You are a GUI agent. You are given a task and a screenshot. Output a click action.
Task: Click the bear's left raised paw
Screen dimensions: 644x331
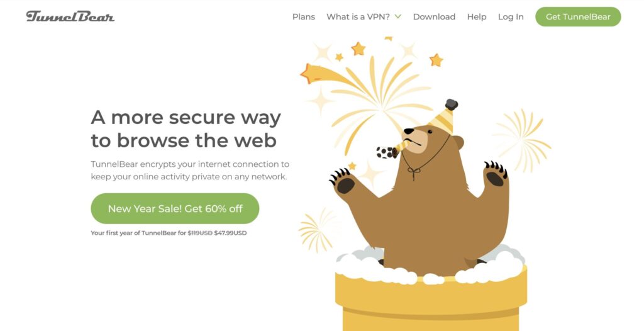pos(344,181)
